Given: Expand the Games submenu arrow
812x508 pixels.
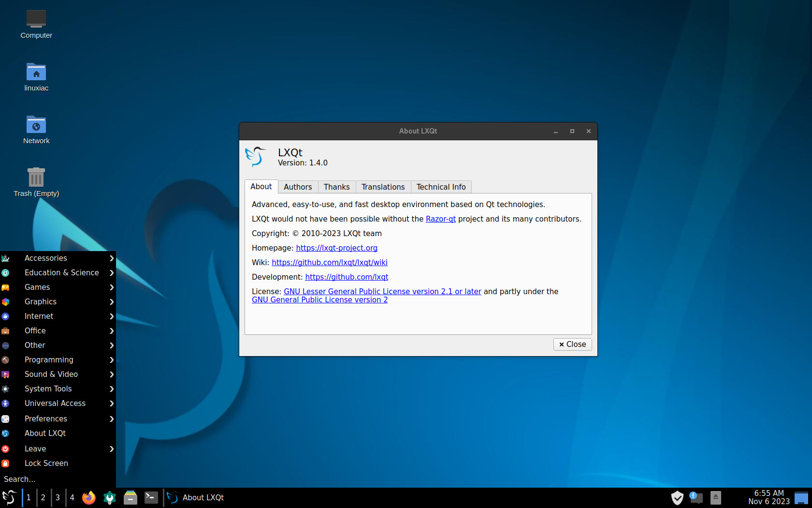Looking at the screenshot, I should (112, 287).
